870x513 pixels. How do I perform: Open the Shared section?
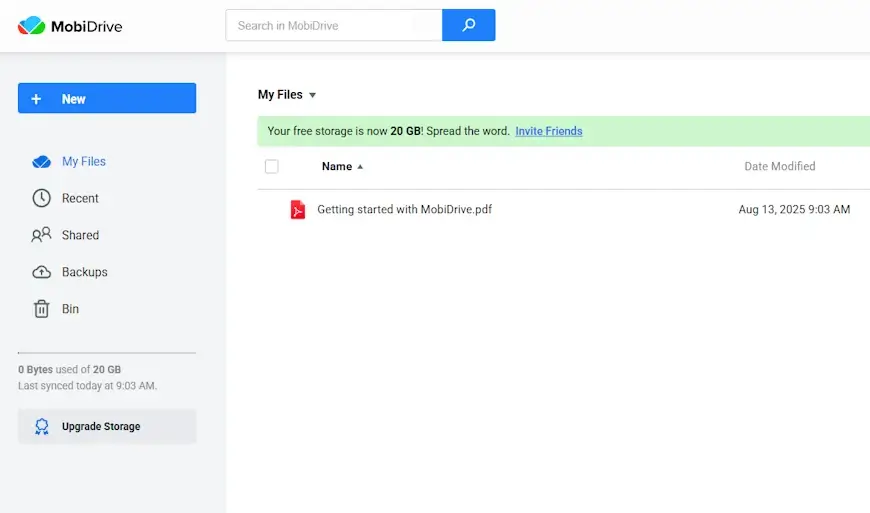coord(65,235)
